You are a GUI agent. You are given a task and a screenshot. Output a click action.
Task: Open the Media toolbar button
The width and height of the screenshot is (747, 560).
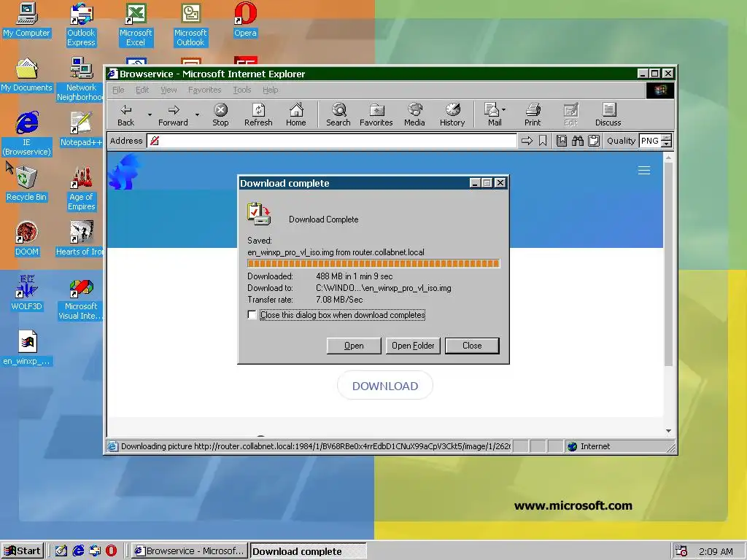point(414,114)
